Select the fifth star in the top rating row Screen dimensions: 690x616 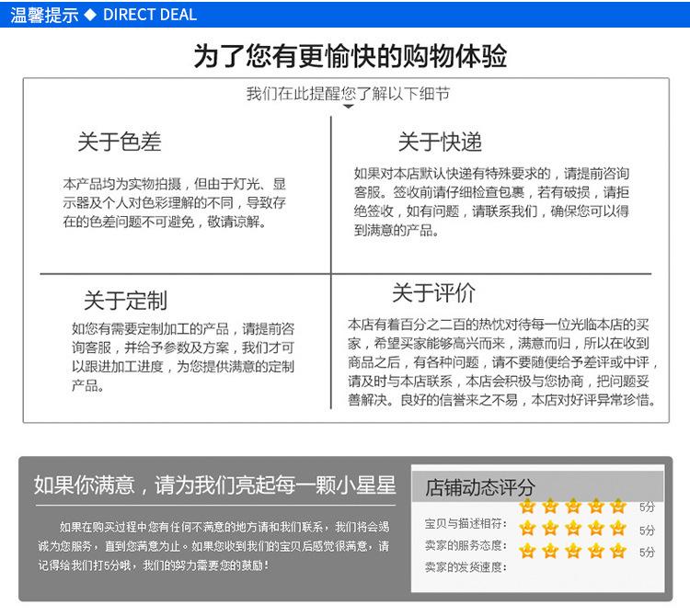[x=617, y=506]
